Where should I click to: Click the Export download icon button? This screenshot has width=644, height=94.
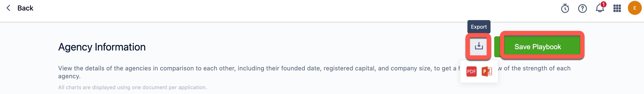(x=479, y=46)
